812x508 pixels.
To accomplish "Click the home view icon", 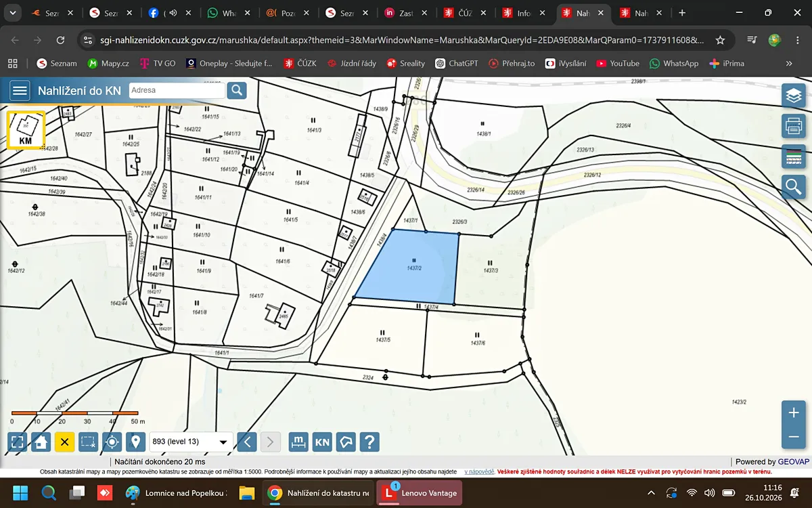I will point(41,442).
